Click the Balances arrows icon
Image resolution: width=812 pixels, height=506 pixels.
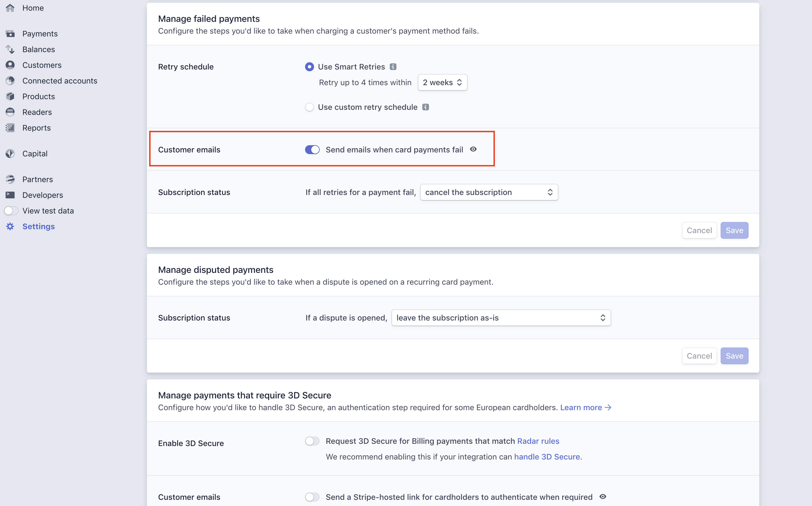(x=10, y=49)
